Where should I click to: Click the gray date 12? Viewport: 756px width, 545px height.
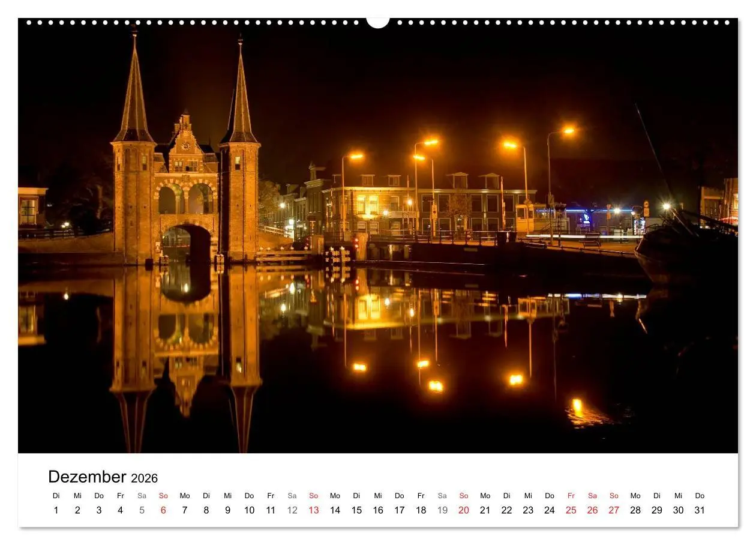pyautogui.click(x=292, y=510)
